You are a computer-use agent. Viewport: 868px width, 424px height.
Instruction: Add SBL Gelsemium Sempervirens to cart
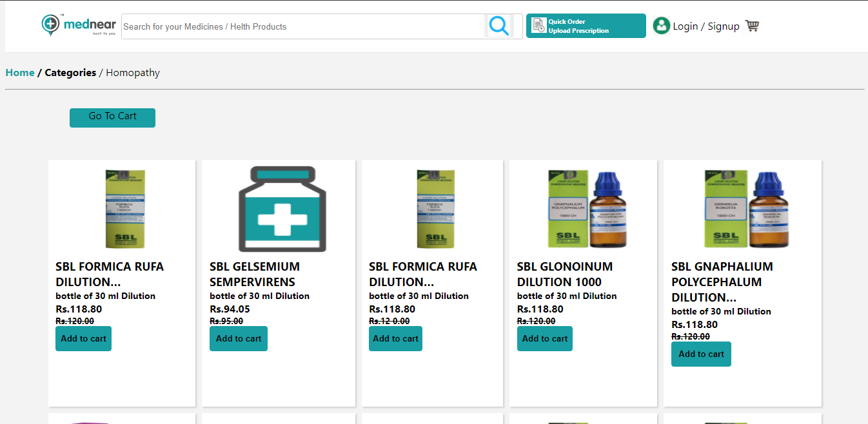(239, 338)
